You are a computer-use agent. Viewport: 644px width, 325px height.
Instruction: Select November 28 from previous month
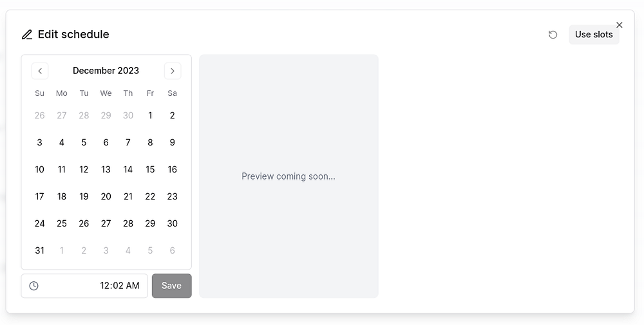tap(84, 115)
